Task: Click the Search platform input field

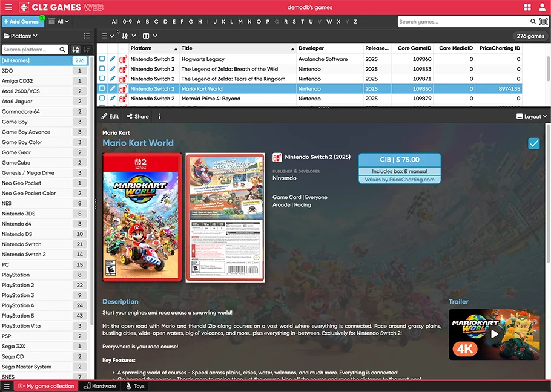Action: click(x=30, y=50)
